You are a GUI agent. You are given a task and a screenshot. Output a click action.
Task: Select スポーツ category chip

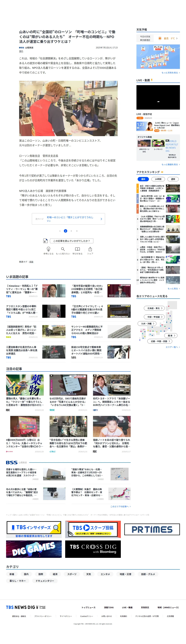72,574
